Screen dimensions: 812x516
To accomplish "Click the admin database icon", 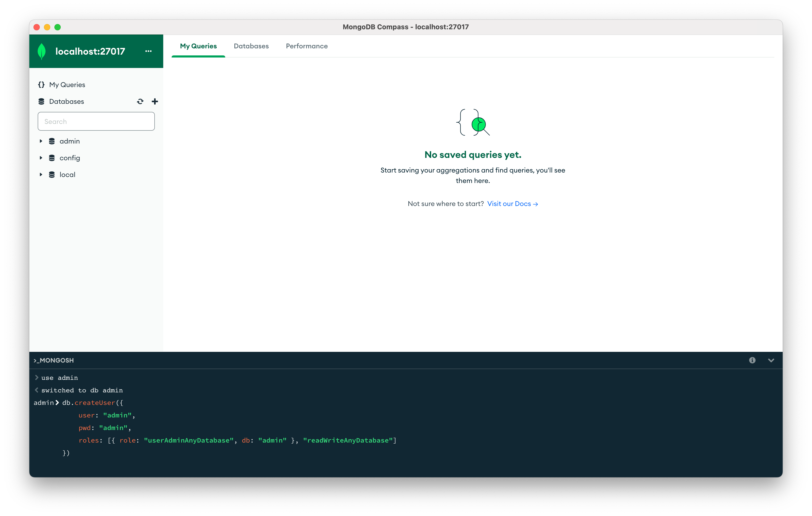I will 52,141.
